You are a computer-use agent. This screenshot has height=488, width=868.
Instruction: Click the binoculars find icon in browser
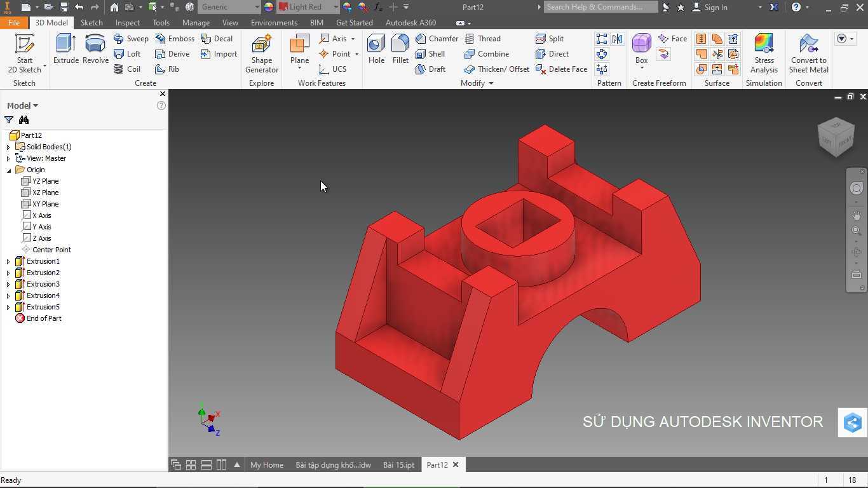click(x=24, y=120)
